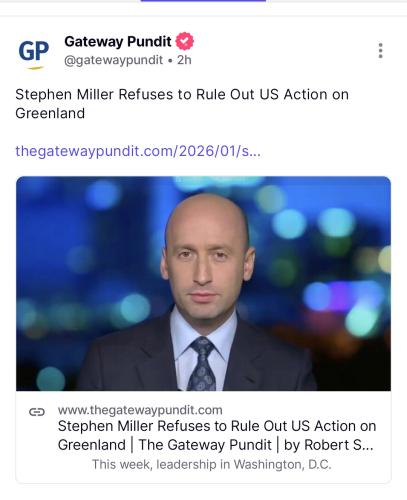Viewport: 407px width, 500px height.
Task: Click the red verified checkmark badge
Action: (185, 41)
